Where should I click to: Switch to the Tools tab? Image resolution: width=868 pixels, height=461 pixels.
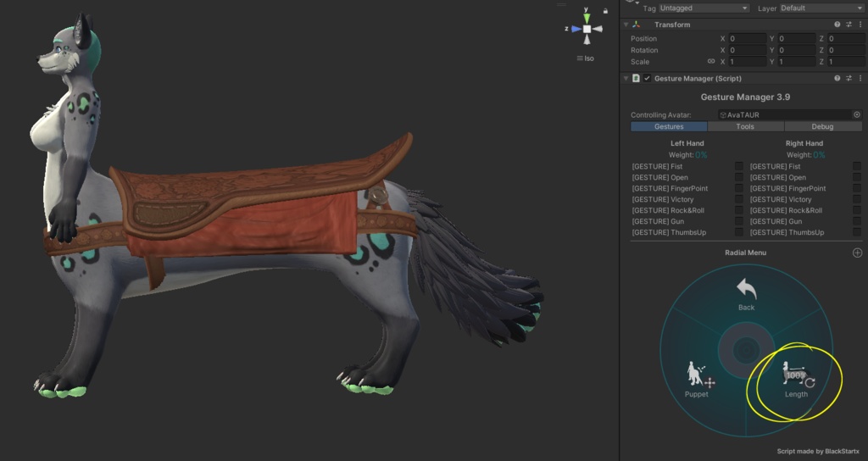coord(745,126)
